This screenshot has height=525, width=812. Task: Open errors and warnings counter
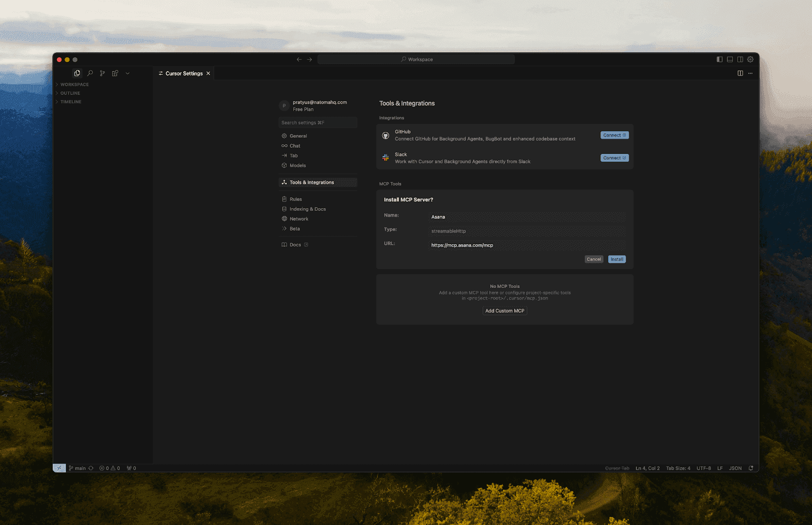click(110, 468)
